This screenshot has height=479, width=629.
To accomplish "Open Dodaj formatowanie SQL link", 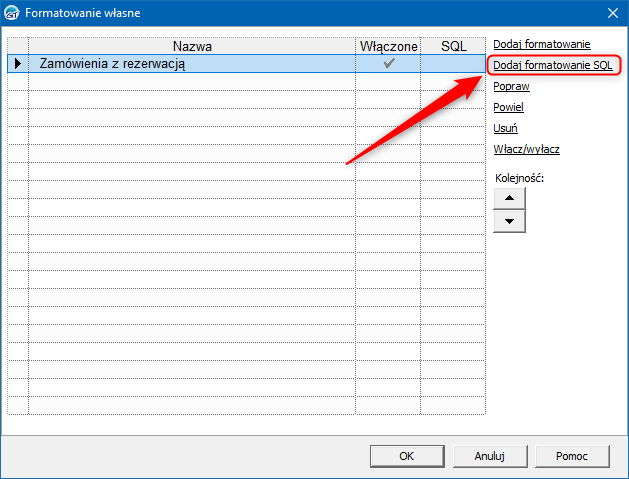I will 553,65.
